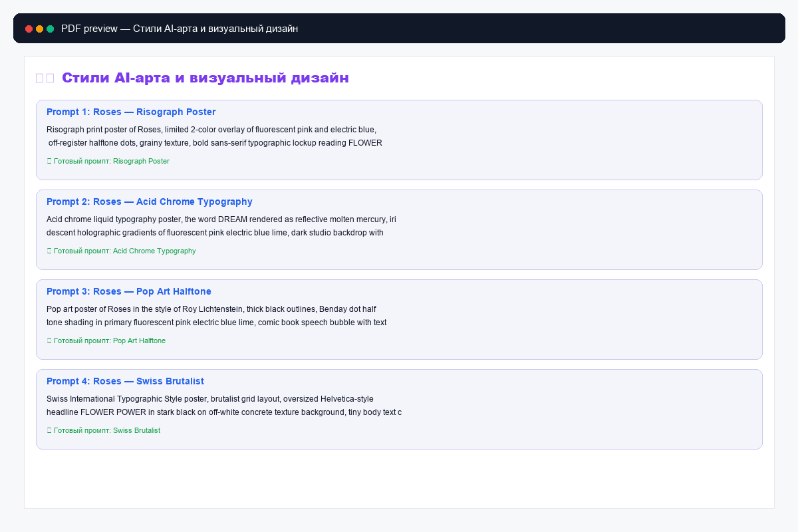
Task: Click the line starting headline FLOWER POWER
Action: 224,412
